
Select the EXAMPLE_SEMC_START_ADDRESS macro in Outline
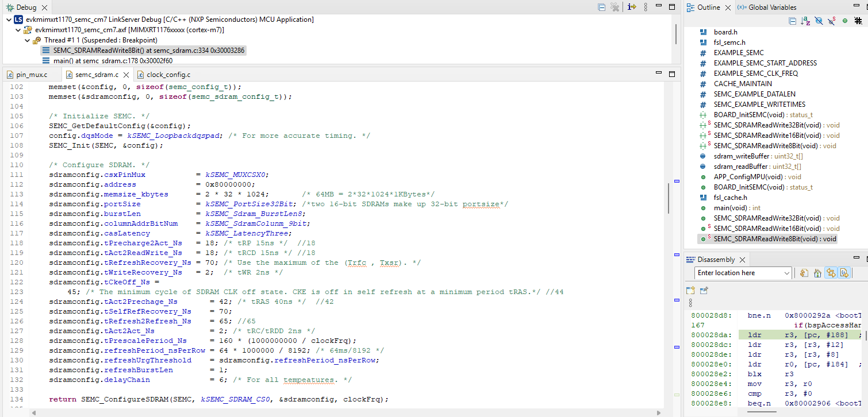tap(765, 63)
